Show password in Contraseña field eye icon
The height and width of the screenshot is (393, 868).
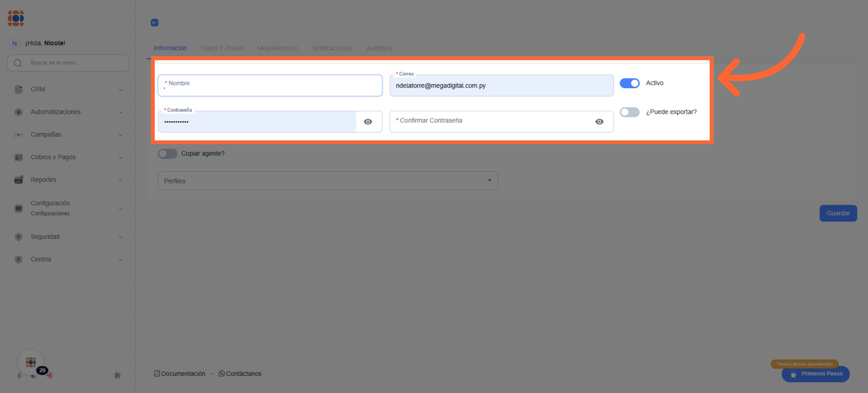point(368,122)
